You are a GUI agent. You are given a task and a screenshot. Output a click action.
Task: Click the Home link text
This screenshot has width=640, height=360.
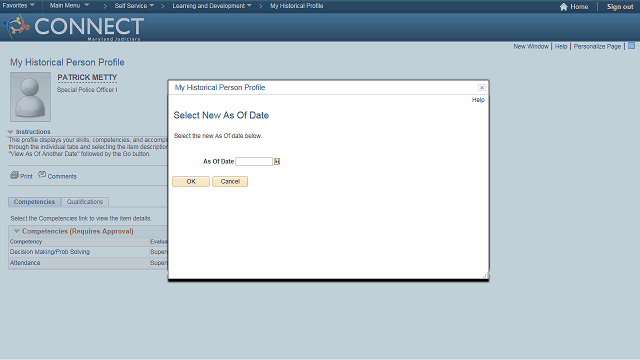[579, 7]
